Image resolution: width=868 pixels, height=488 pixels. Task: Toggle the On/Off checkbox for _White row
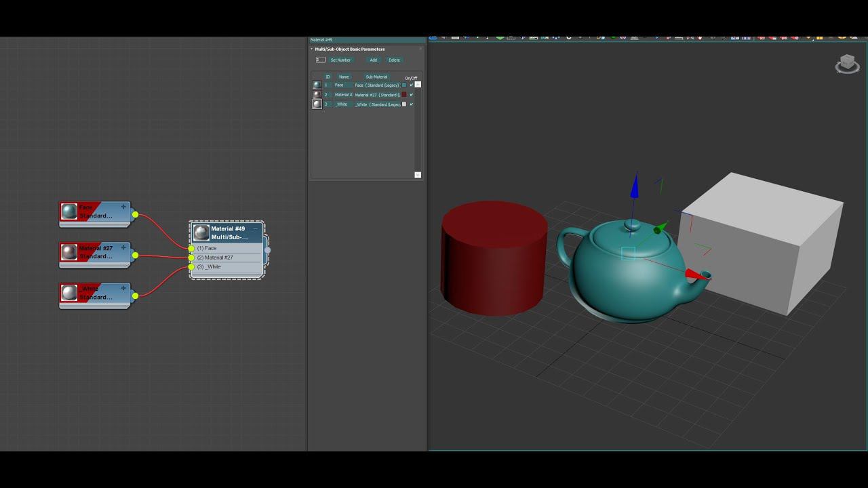click(411, 104)
